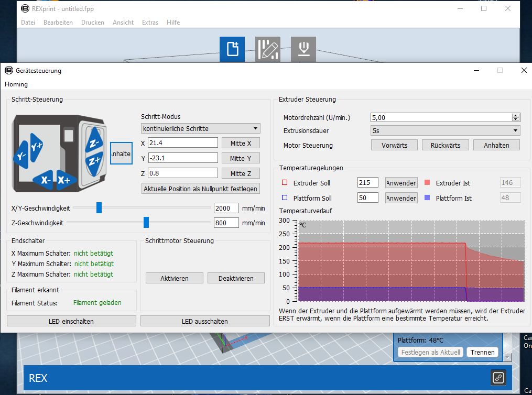Click the Vorwärts motor button
Viewport: 532px width, 395px height.
click(394, 145)
